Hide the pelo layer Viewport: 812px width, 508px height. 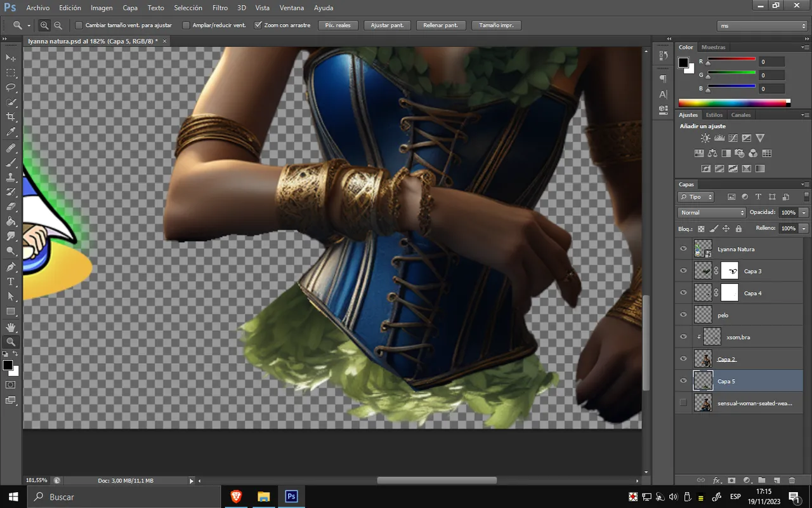coord(683,314)
